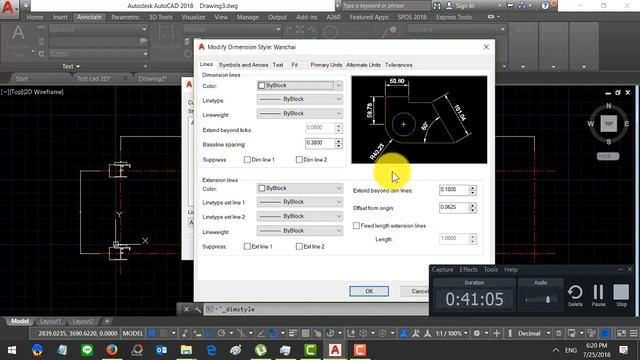Pause the screen recording
Image resolution: width=640 pixels, height=360 pixels.
[x=598, y=296]
